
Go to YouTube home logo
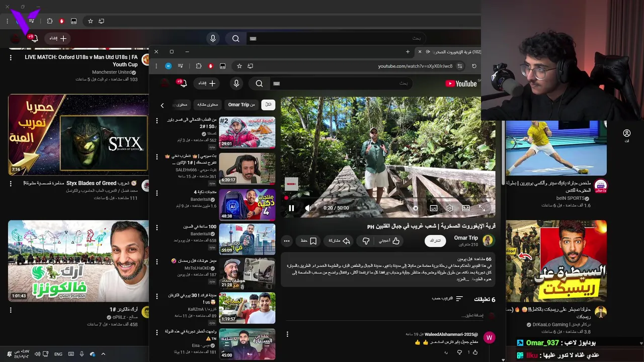pyautogui.click(x=461, y=84)
